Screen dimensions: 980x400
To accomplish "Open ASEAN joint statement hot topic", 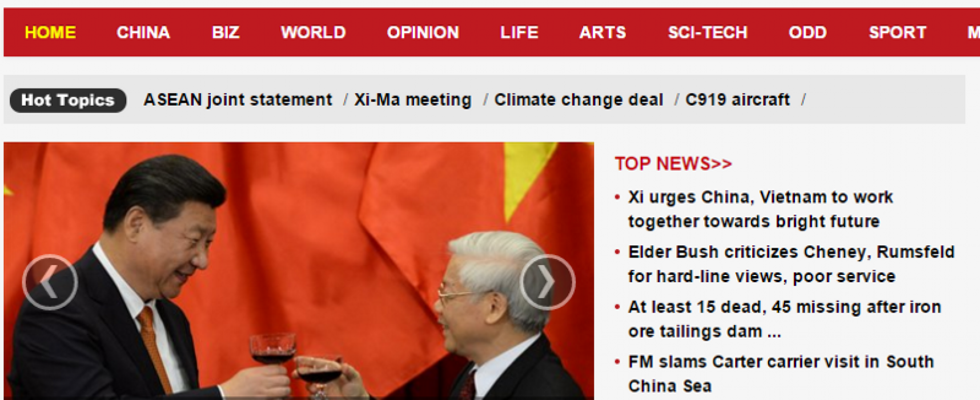I will [238, 100].
